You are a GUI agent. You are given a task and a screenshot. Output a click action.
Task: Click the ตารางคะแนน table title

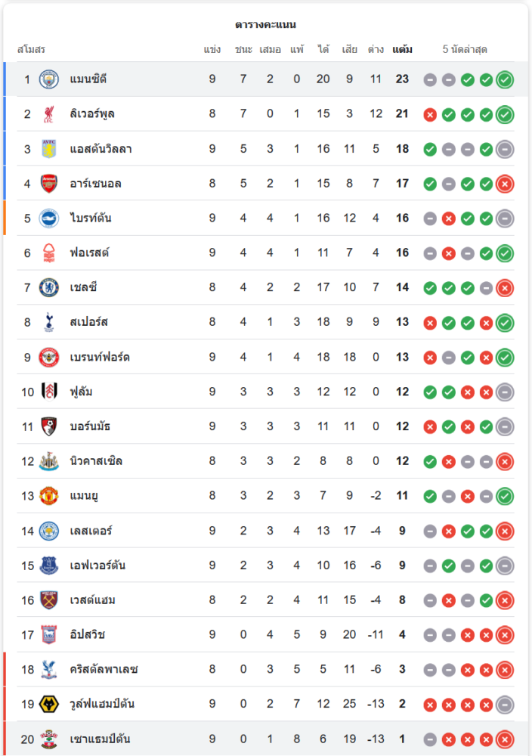[265, 25]
